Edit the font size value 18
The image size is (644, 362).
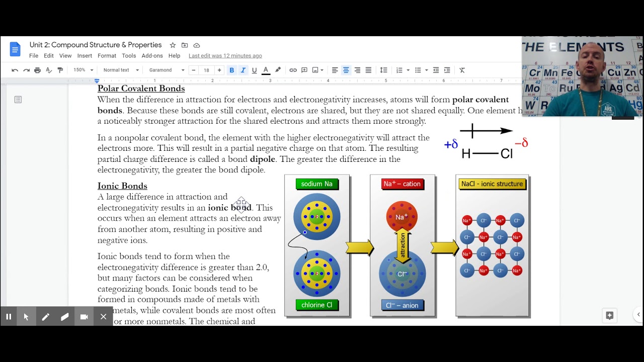pos(206,70)
